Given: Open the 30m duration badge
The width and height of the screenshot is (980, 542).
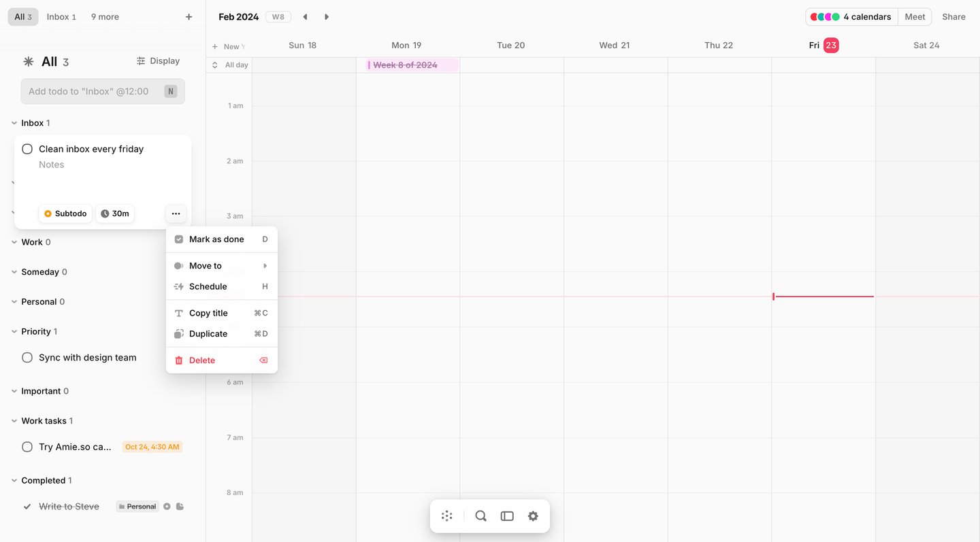Looking at the screenshot, I should point(114,214).
